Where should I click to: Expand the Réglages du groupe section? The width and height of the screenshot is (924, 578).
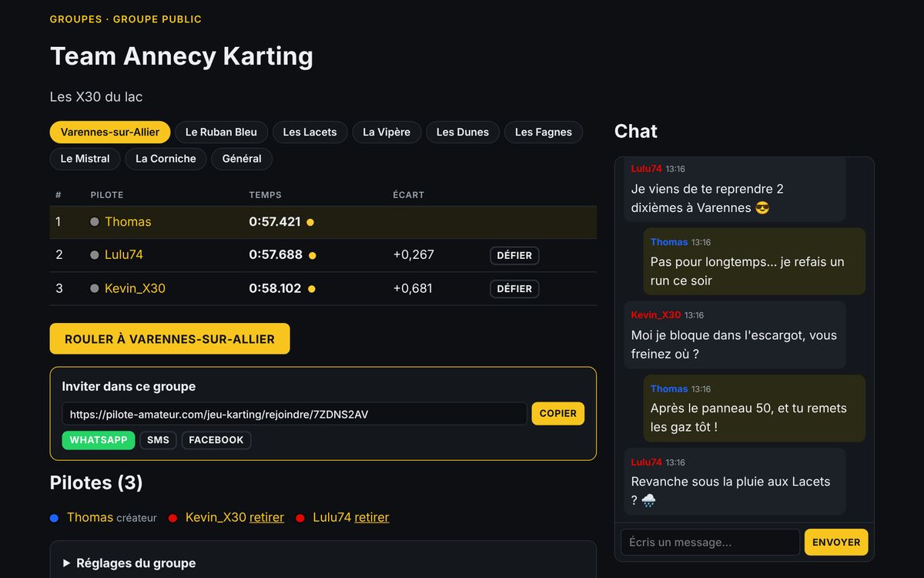(x=323, y=563)
